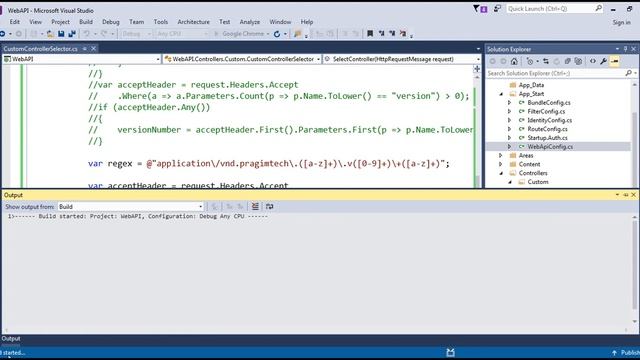This screenshot has width=640, height=360.
Task: Select the FilterConfig.cs file
Action: (546, 111)
